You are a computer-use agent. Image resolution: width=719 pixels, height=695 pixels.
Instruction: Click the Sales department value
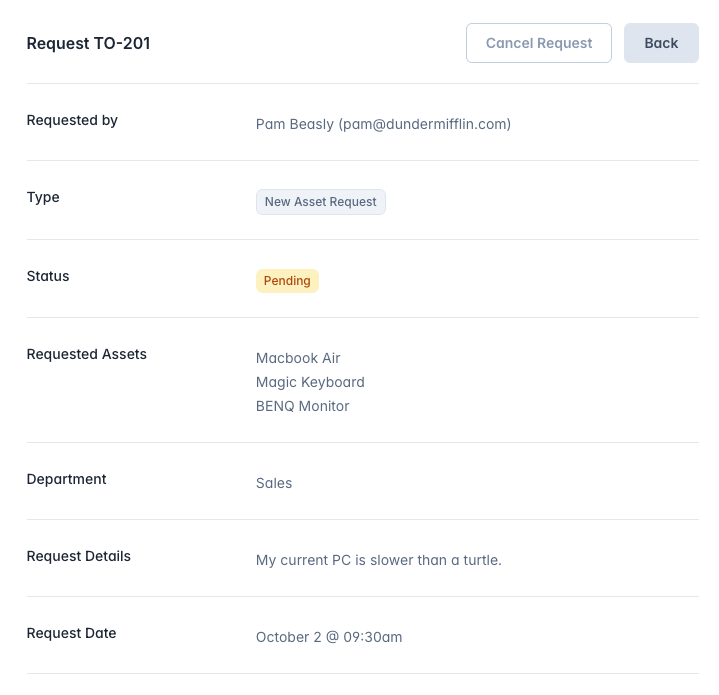(274, 483)
